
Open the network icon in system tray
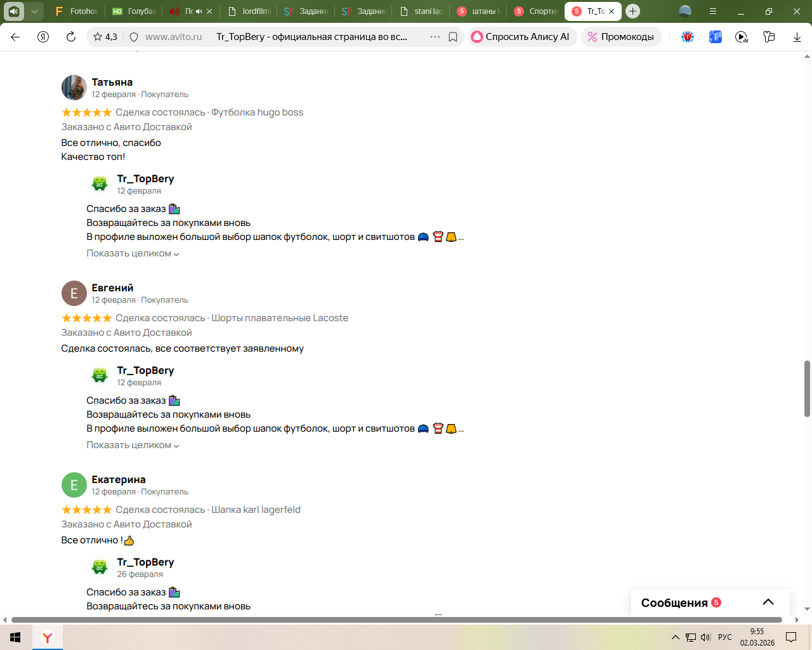click(x=691, y=637)
